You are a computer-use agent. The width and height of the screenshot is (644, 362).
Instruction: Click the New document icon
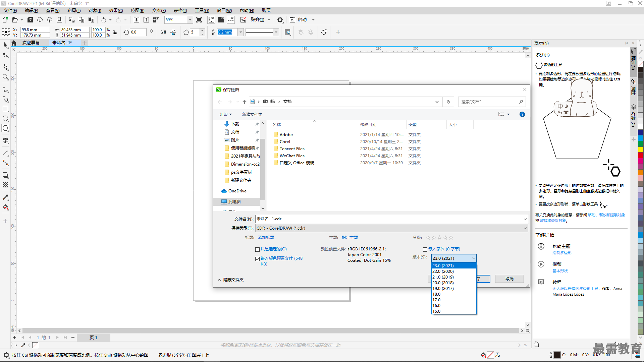click(x=5, y=20)
